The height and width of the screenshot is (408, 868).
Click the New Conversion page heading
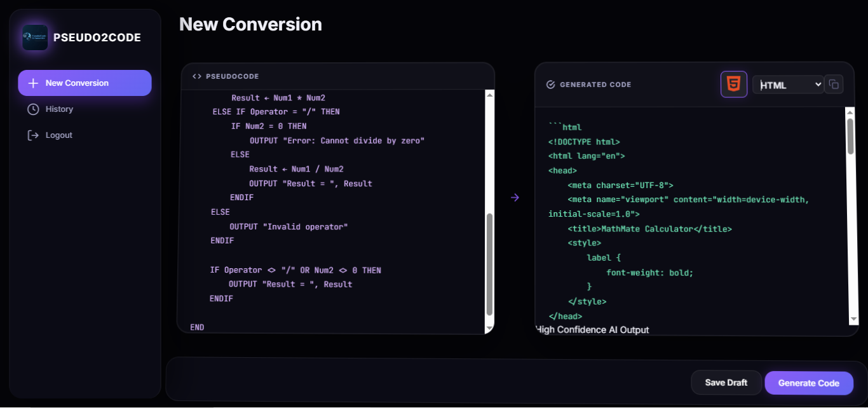click(x=250, y=24)
